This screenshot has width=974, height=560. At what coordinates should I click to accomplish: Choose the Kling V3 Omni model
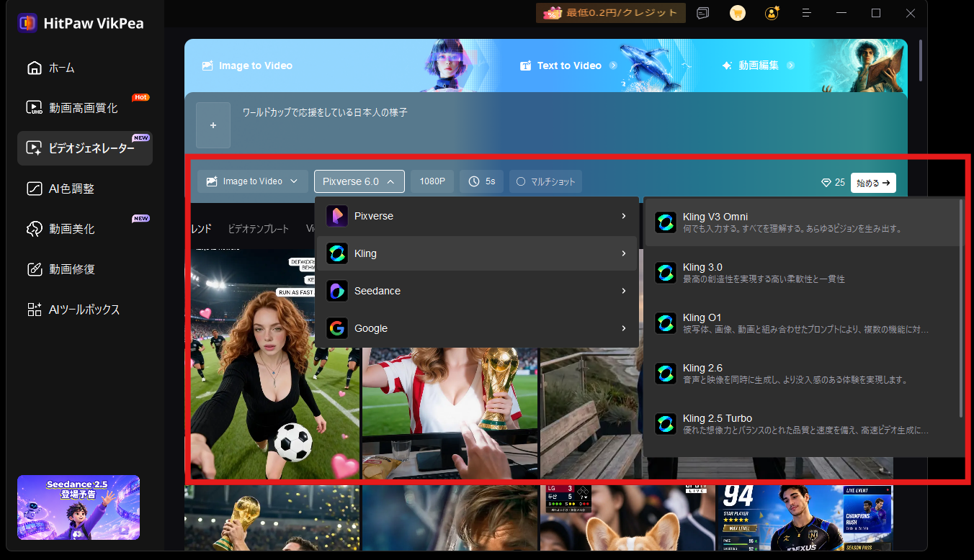[x=803, y=222]
